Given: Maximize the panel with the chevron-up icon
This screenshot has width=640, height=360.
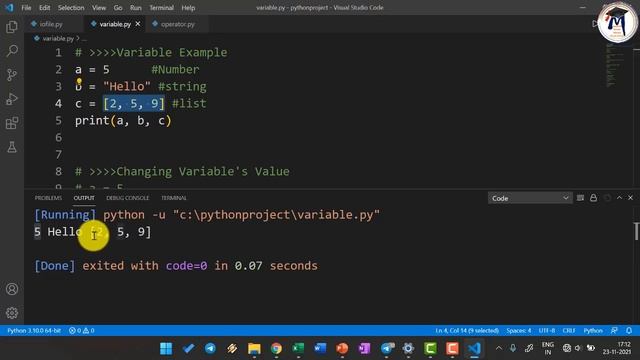Looking at the screenshot, I should [620, 198].
